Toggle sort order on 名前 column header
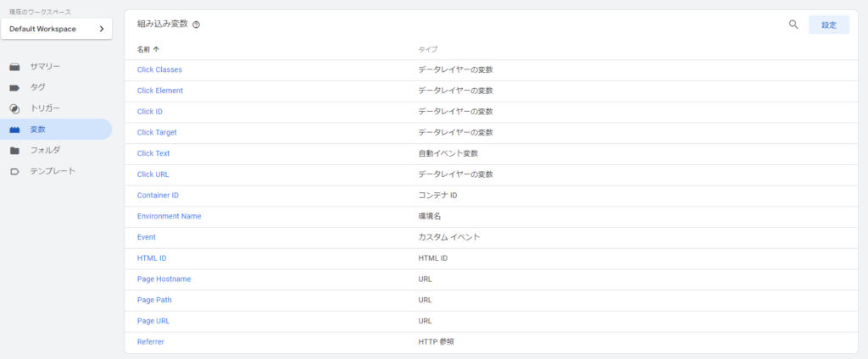The image size is (868, 359). tap(148, 49)
